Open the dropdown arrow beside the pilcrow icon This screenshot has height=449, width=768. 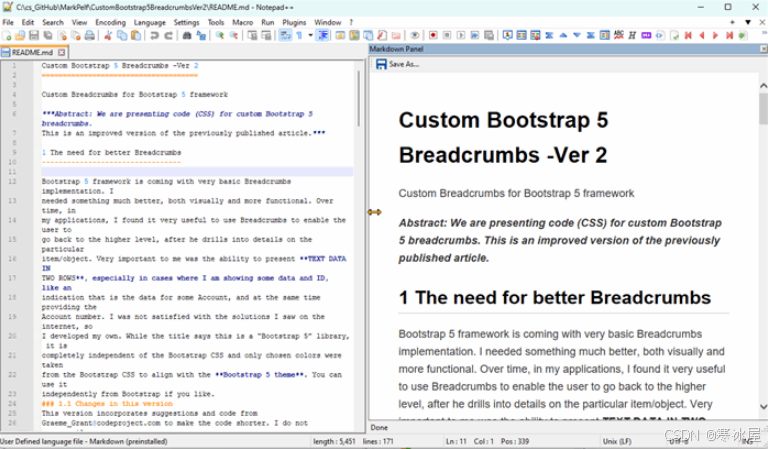click(x=310, y=35)
